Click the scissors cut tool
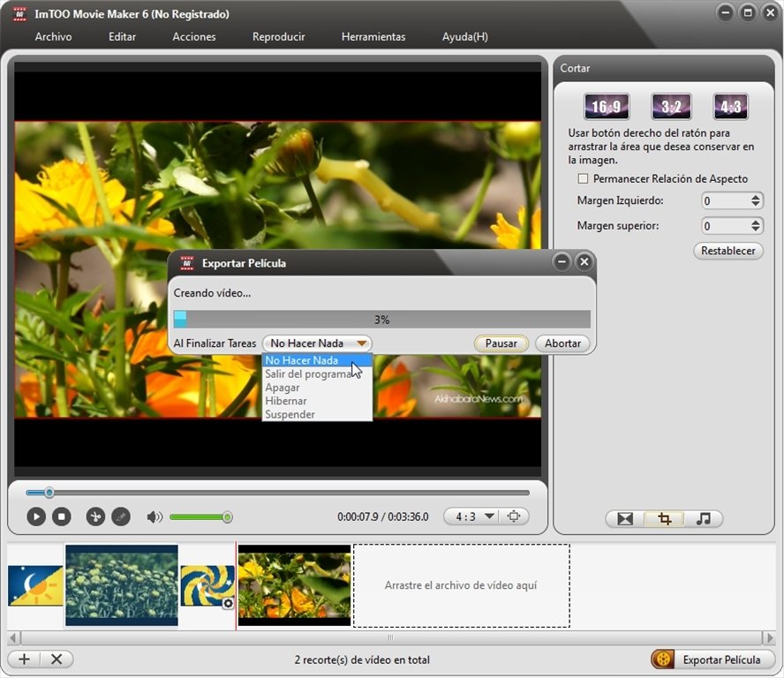This screenshot has width=784, height=678. point(95,516)
